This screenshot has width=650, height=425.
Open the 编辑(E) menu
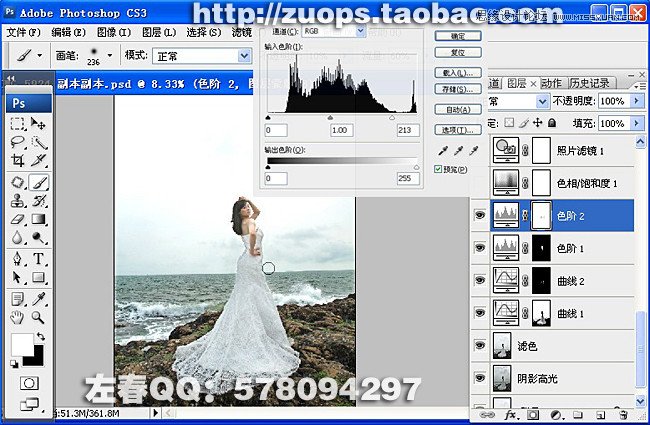pyautogui.click(x=68, y=32)
